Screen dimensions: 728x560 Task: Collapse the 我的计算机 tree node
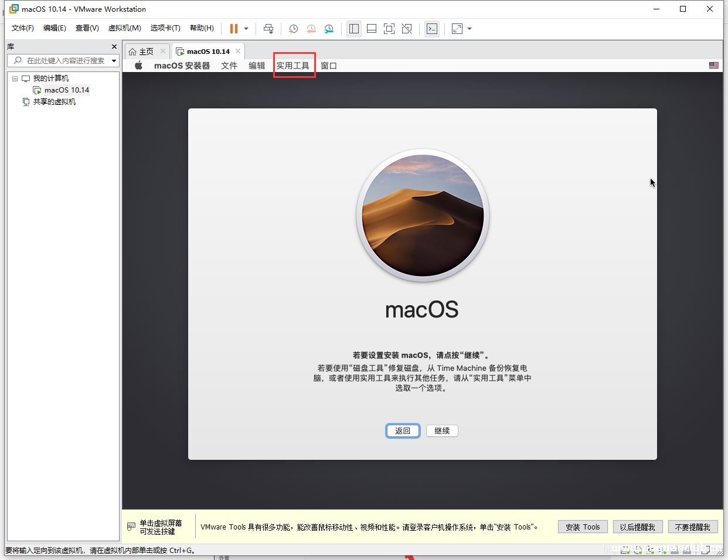[15, 78]
